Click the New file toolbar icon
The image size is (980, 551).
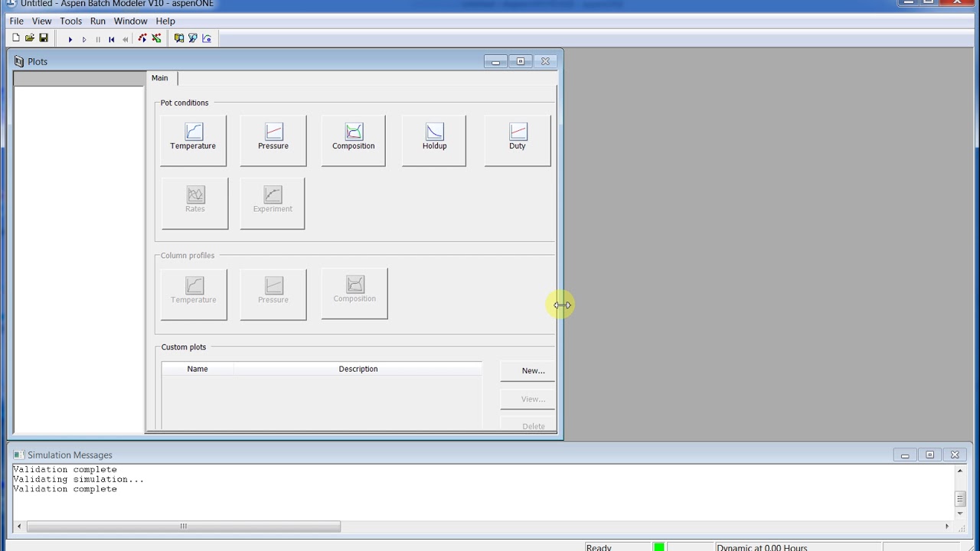(16, 38)
